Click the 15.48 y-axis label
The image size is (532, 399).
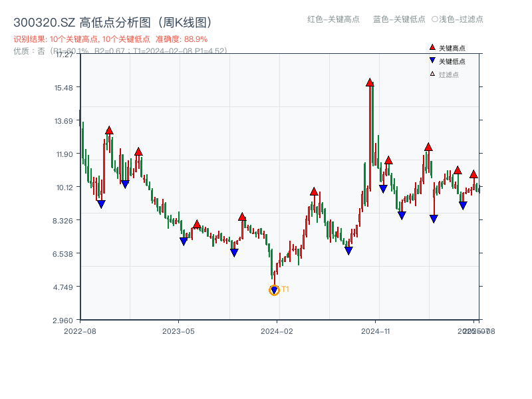63,88
